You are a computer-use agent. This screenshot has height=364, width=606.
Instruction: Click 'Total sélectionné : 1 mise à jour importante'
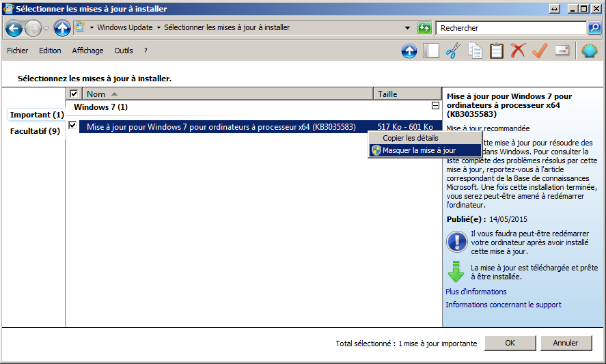(x=407, y=344)
